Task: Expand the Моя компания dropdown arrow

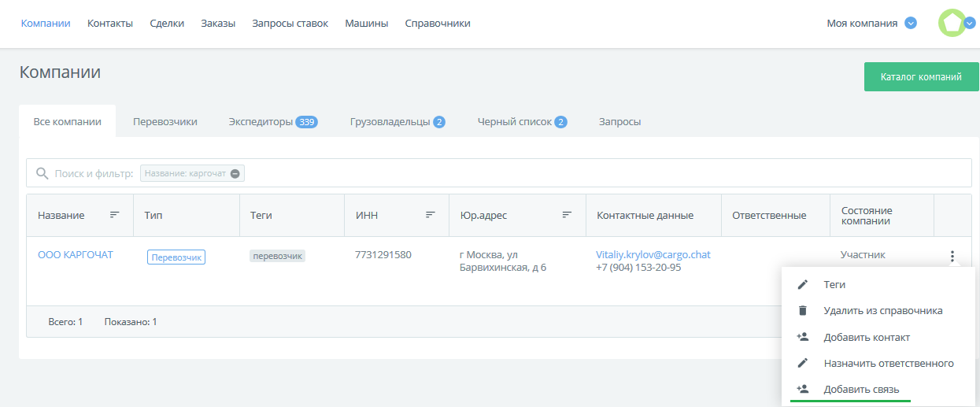Action: 911,23
